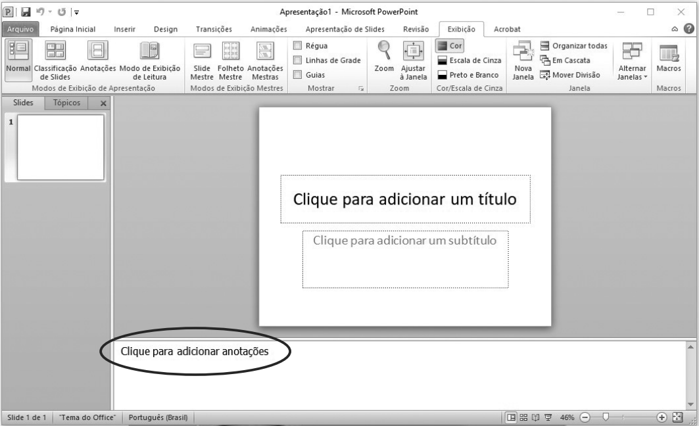Click notes pane scroll up arrow
Image resolution: width=699 pixels, height=426 pixels.
(x=691, y=347)
